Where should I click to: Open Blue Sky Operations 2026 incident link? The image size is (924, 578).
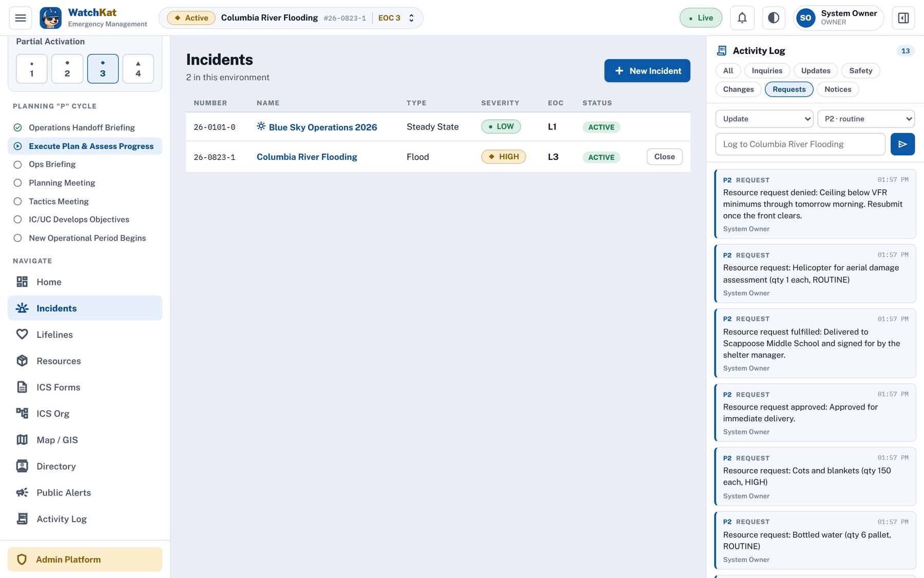[322, 127]
